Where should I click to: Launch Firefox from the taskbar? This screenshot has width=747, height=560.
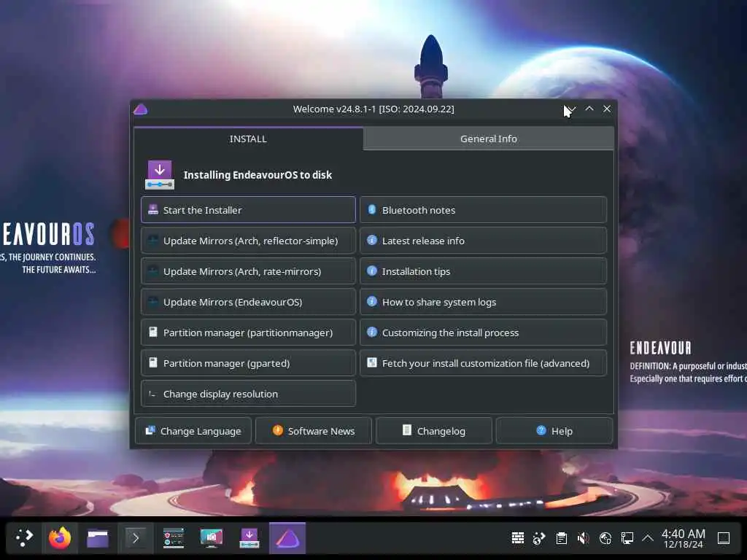[x=60, y=538]
